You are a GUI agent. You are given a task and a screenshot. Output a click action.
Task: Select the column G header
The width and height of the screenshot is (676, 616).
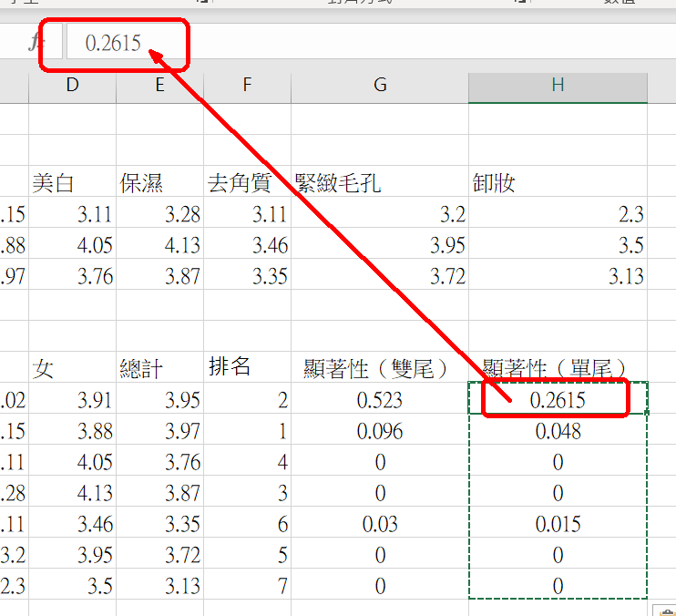click(380, 85)
